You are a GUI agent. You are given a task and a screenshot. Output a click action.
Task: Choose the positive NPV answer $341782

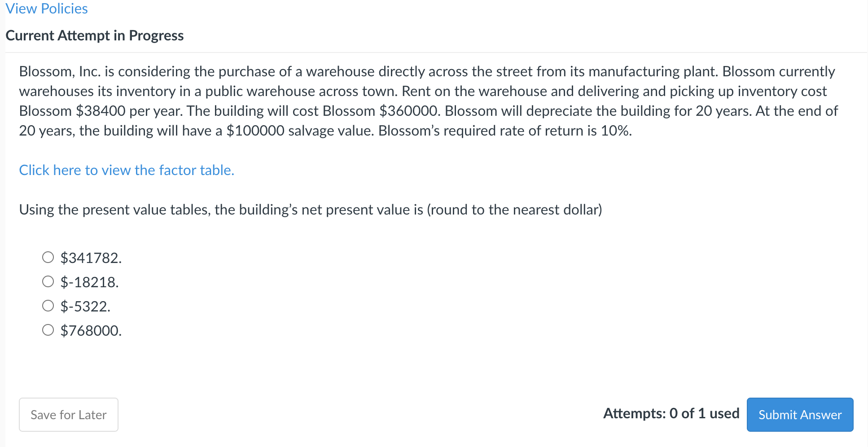pyautogui.click(x=48, y=257)
